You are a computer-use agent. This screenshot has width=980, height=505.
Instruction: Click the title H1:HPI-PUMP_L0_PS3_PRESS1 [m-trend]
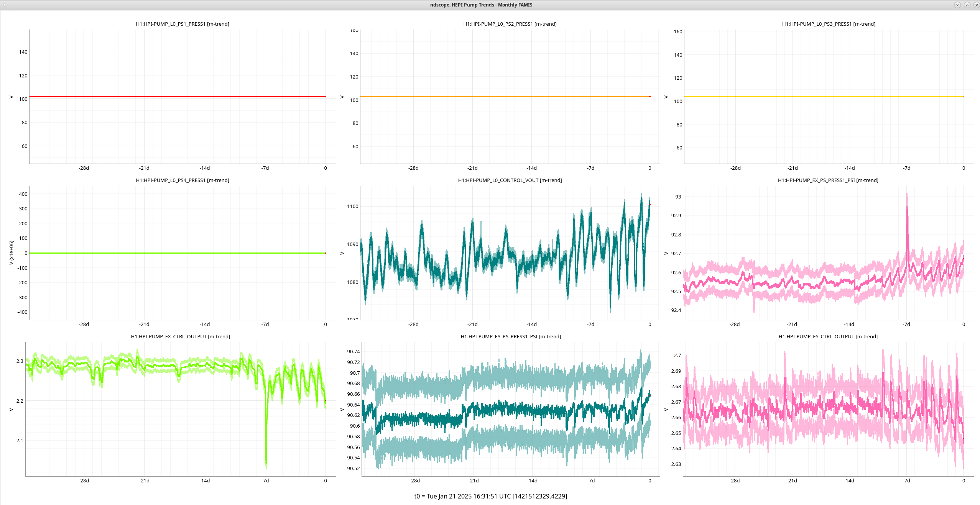click(829, 24)
